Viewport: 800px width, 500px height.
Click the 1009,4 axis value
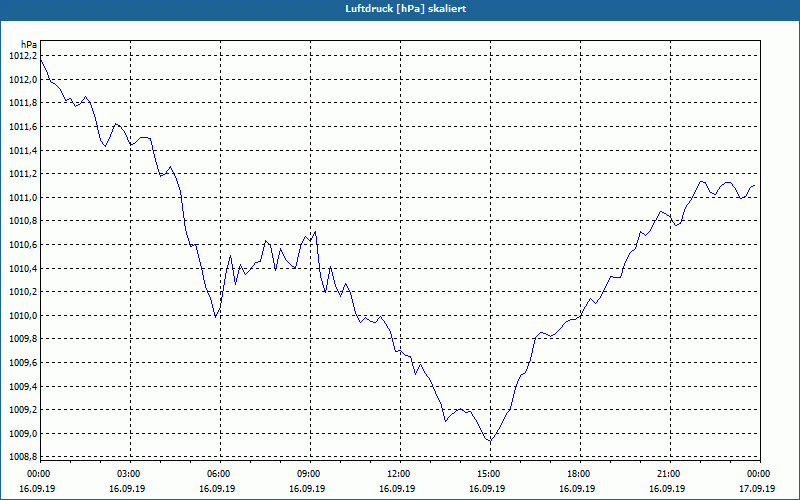[x=23, y=386]
